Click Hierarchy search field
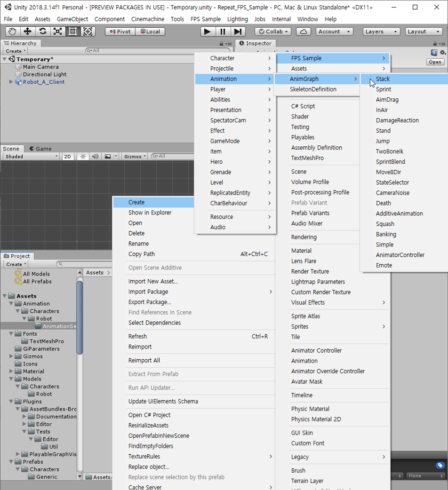Image resolution: width=448 pixels, height=490 pixels. (158, 51)
